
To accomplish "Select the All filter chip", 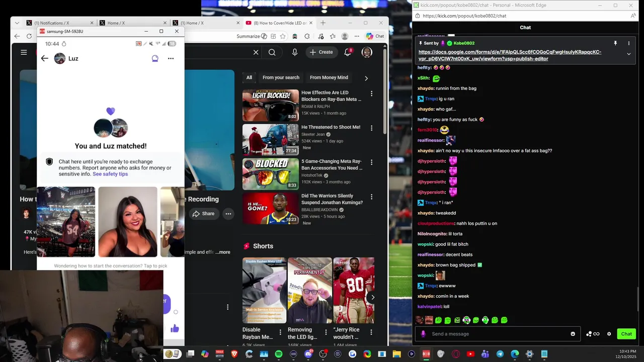I will pyautogui.click(x=249, y=77).
